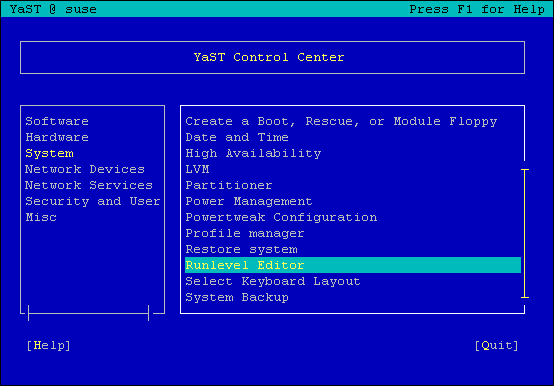Open Powertweak Configuration
This screenshot has height=386, width=554.
tap(281, 217)
